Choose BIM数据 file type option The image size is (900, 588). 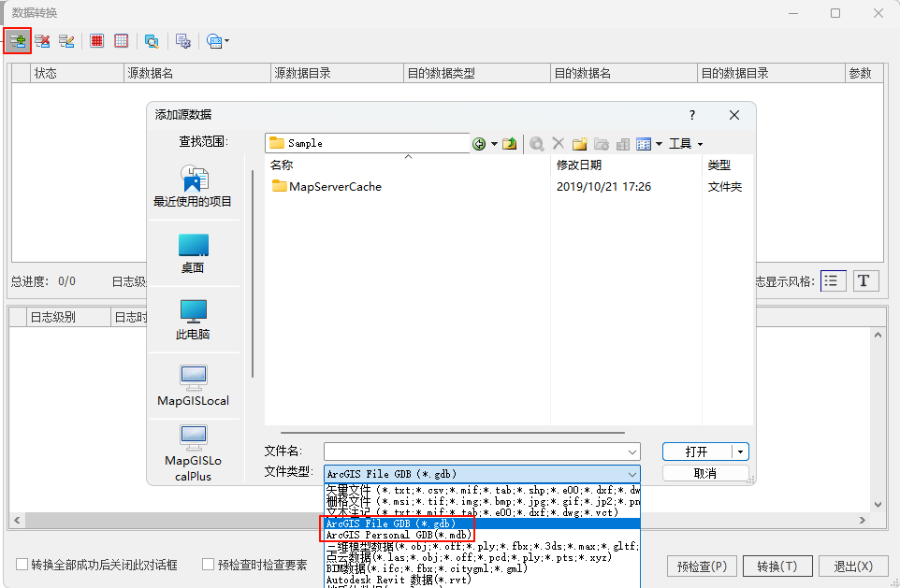click(482, 568)
